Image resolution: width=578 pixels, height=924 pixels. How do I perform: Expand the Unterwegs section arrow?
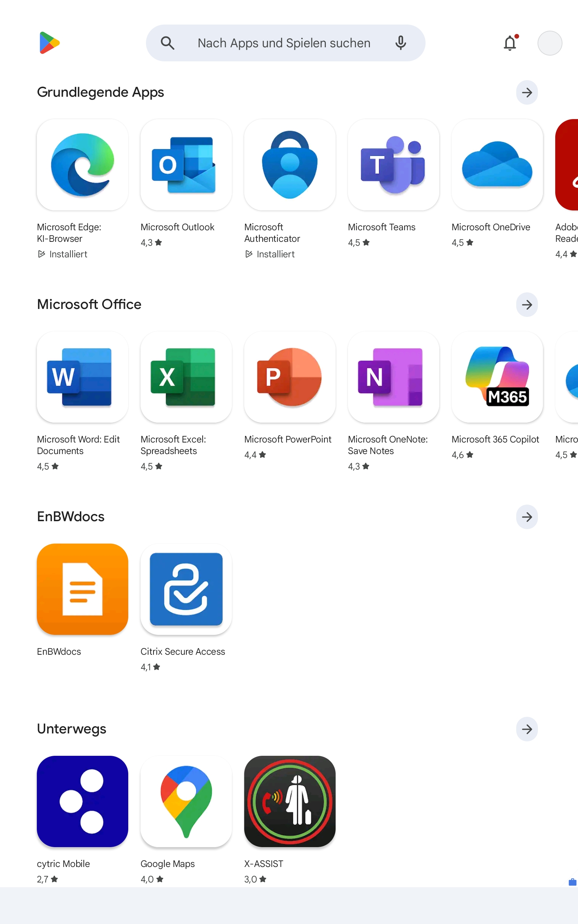coord(527,729)
